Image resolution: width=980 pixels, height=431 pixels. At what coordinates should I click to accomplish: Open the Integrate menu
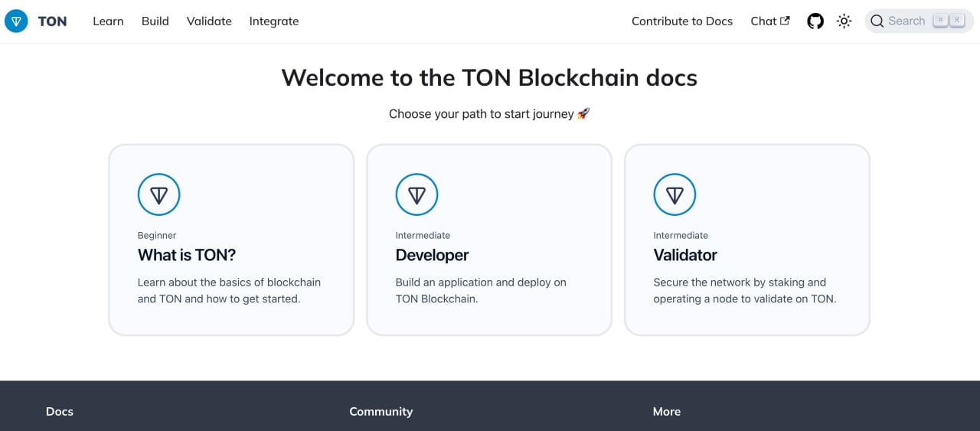pyautogui.click(x=274, y=21)
